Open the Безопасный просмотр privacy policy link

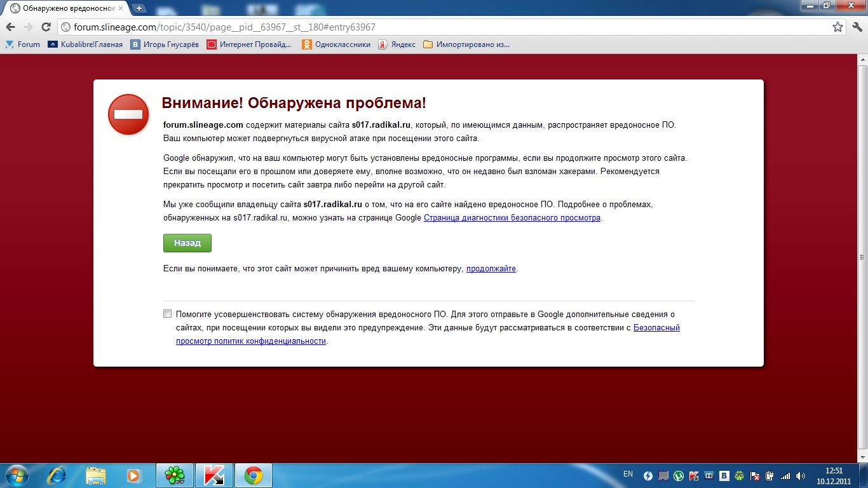(428, 334)
